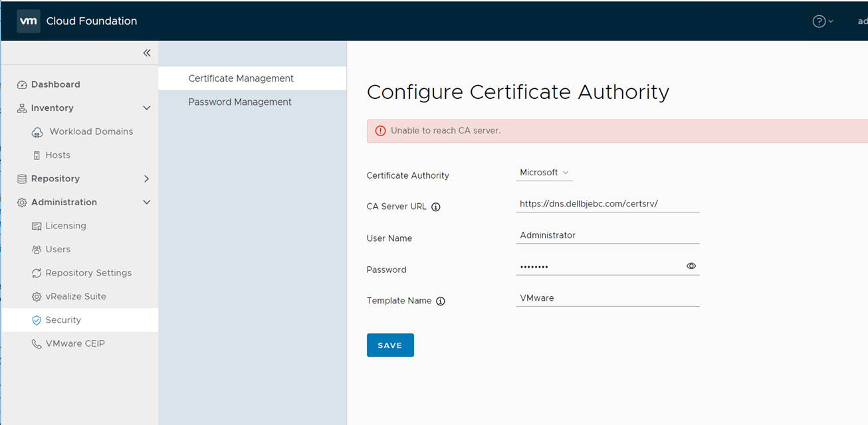The image size is (868, 425).
Task: Click the Workload Domains cloud icon
Action: click(37, 132)
